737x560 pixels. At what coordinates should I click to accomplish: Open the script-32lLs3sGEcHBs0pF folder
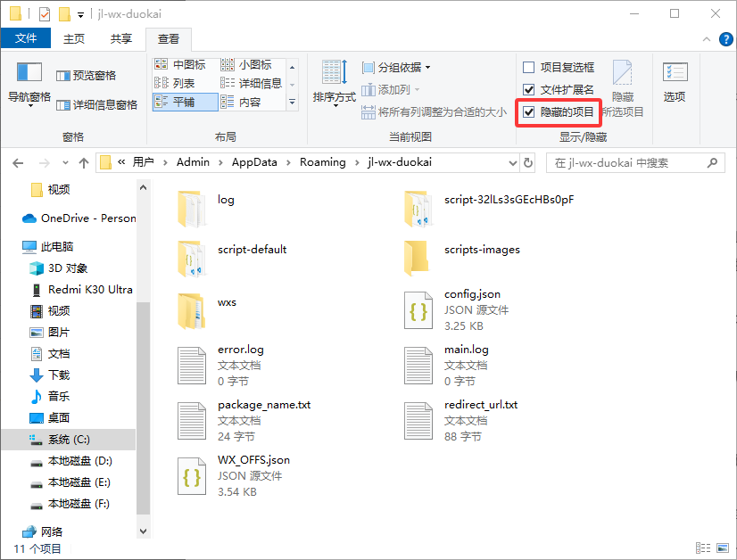(x=489, y=209)
